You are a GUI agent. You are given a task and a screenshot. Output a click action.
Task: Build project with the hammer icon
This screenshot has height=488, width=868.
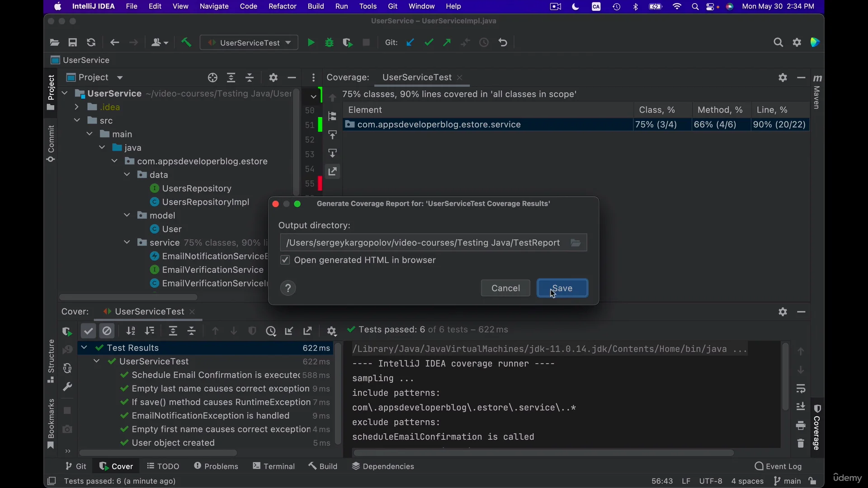[x=186, y=42]
